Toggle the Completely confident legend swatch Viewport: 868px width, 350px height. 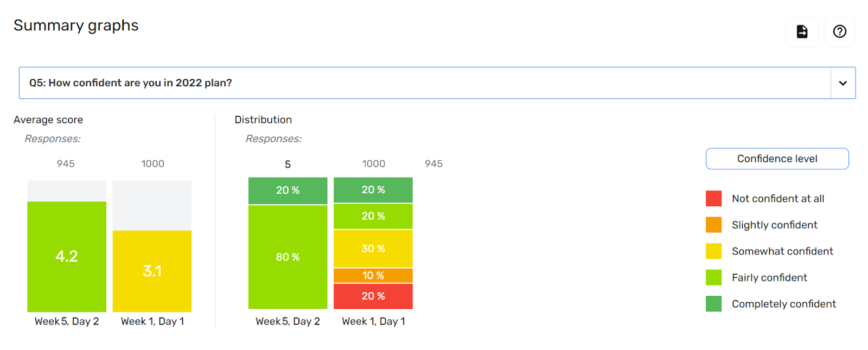[713, 304]
